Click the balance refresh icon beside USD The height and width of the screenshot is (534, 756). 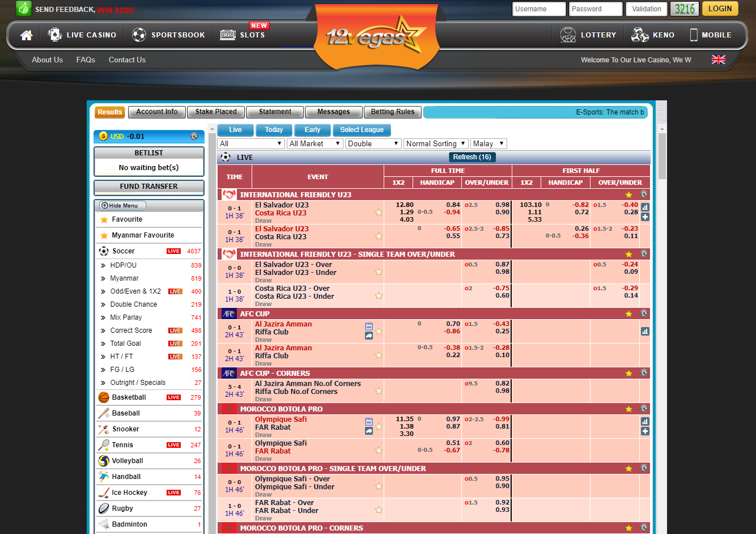pos(194,137)
